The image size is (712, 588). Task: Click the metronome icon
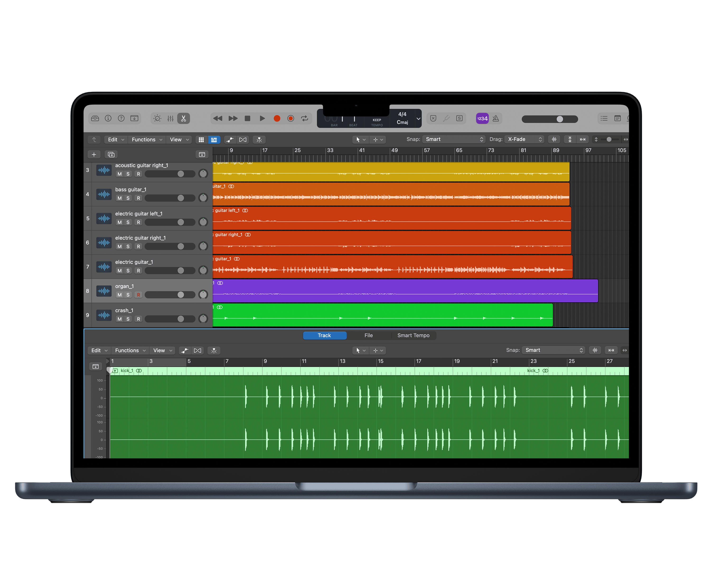click(496, 119)
